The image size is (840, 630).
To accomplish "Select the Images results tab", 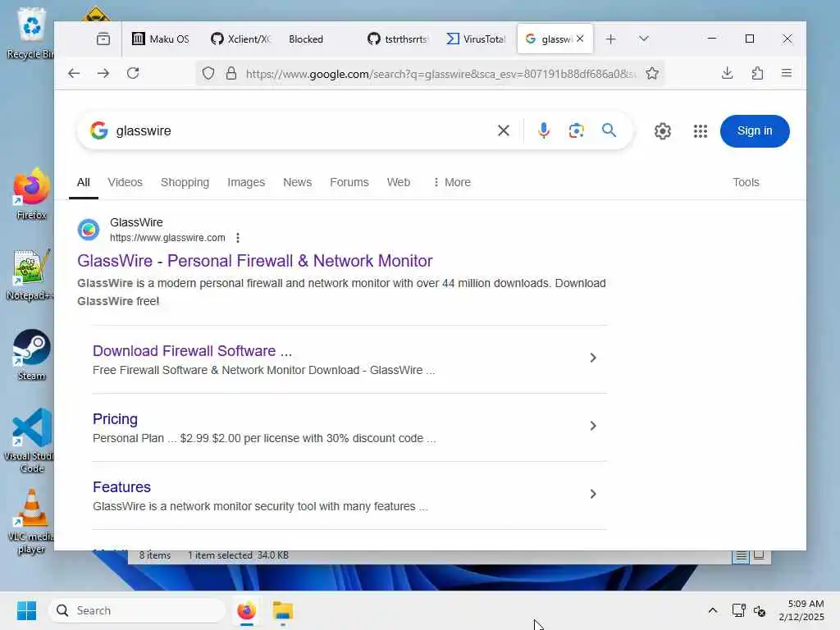I will (246, 182).
